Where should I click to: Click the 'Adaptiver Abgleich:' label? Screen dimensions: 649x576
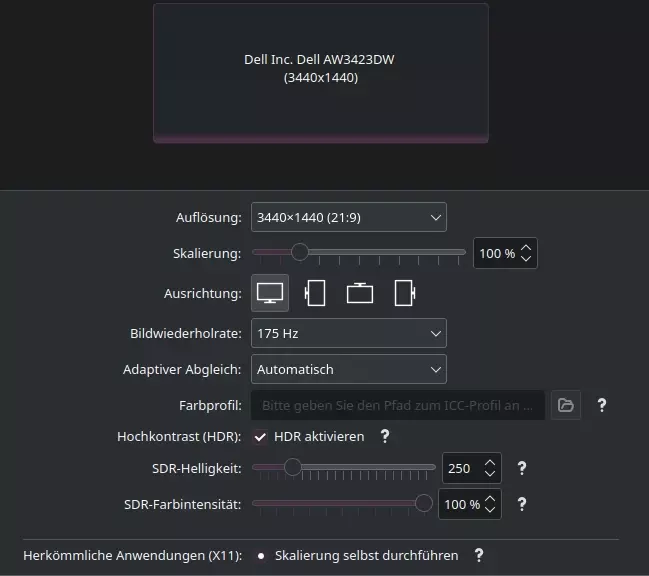182,369
